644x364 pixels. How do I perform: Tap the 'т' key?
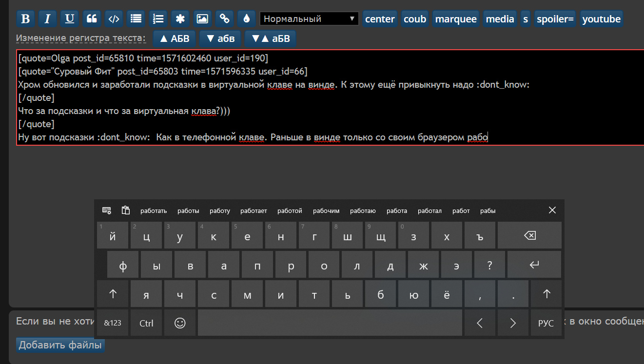click(314, 294)
